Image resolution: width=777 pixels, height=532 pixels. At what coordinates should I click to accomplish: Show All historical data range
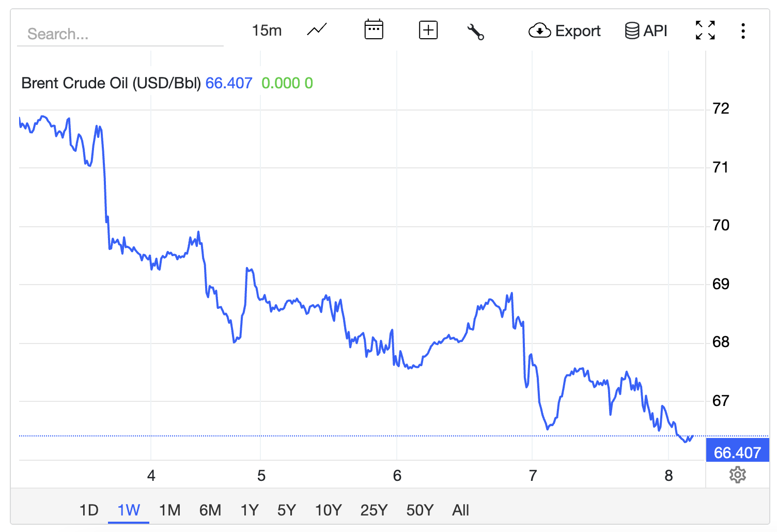pyautogui.click(x=460, y=510)
